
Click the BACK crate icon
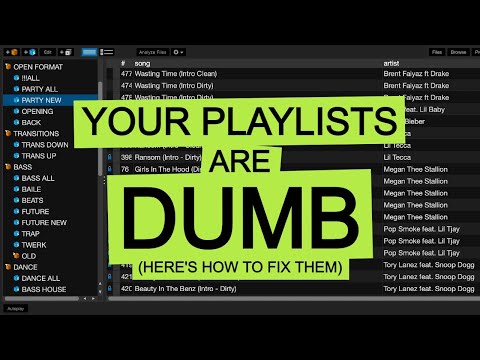pos(16,122)
